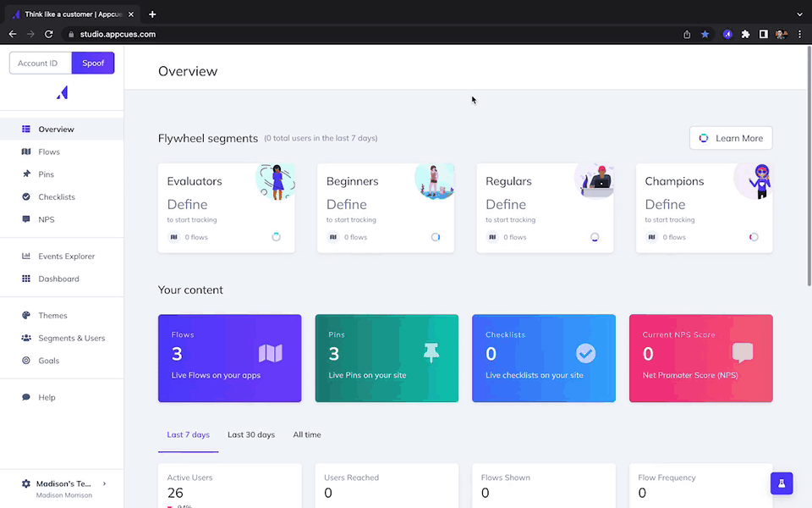812x508 pixels.
Task: Click the Help chat bubble icon
Action: (26, 397)
